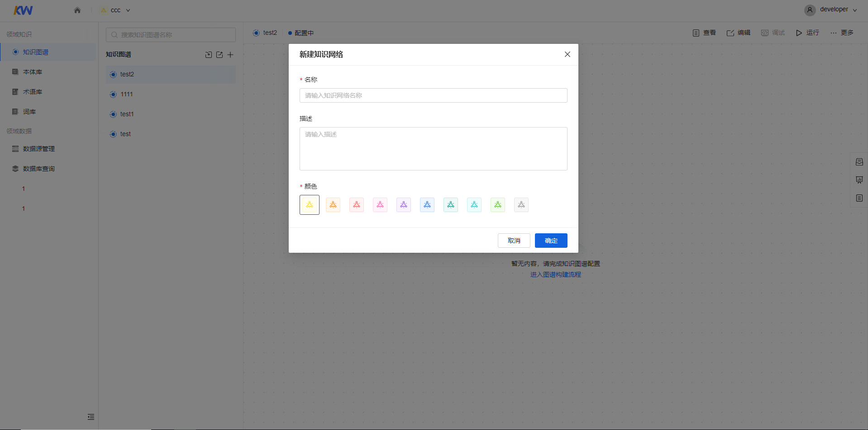This screenshot has width=868, height=430.
Task: Click the 描述 text area
Action: (433, 149)
